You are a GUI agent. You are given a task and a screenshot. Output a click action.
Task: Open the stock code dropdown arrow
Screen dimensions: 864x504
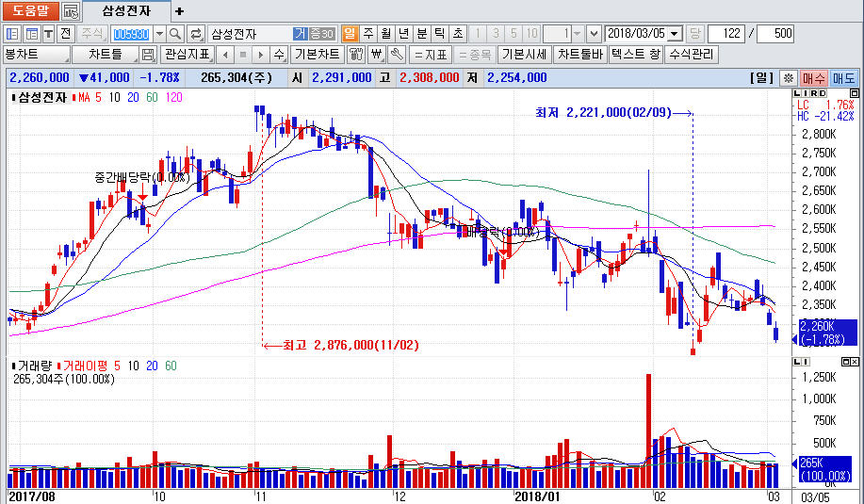159,34
